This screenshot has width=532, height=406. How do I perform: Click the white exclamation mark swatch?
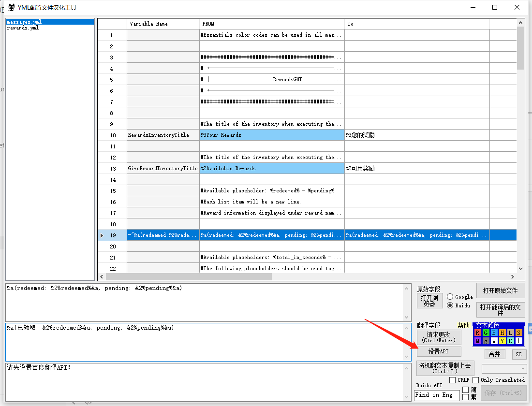click(x=518, y=341)
